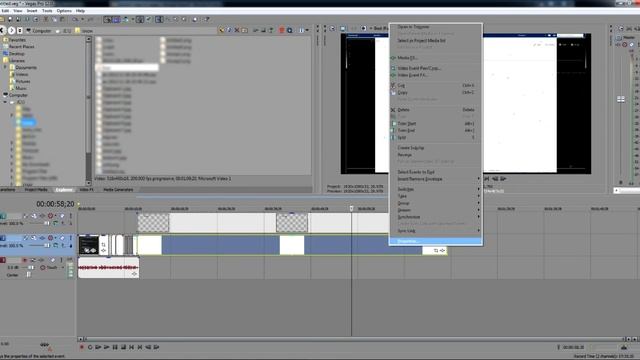This screenshot has width=640, height=360.
Task: Arm the audio track for recording
Action: tap(24, 260)
